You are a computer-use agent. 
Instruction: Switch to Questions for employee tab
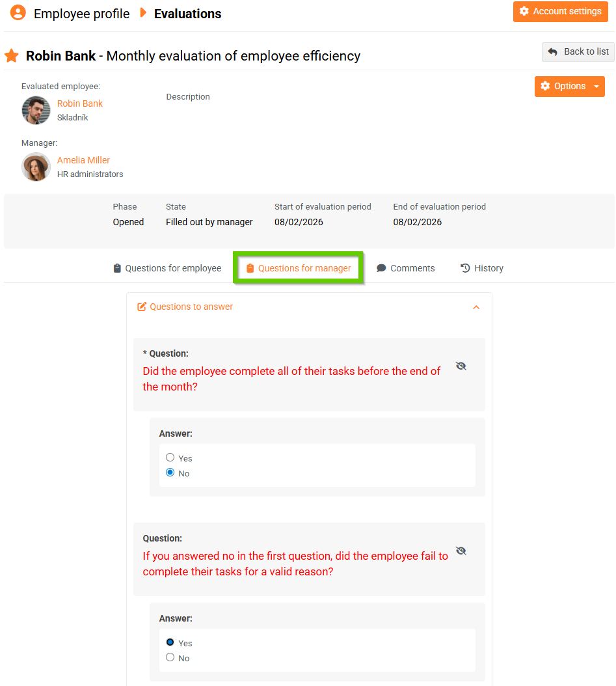(167, 268)
